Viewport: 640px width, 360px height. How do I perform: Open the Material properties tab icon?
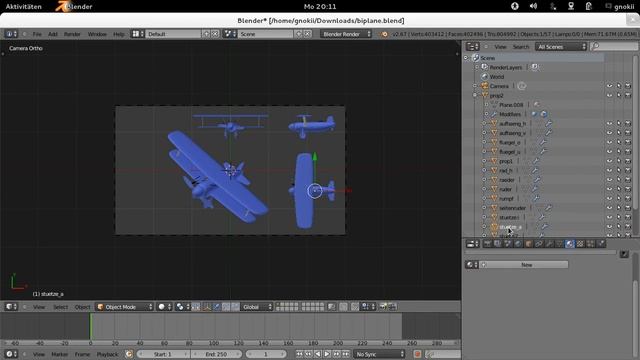click(x=570, y=244)
